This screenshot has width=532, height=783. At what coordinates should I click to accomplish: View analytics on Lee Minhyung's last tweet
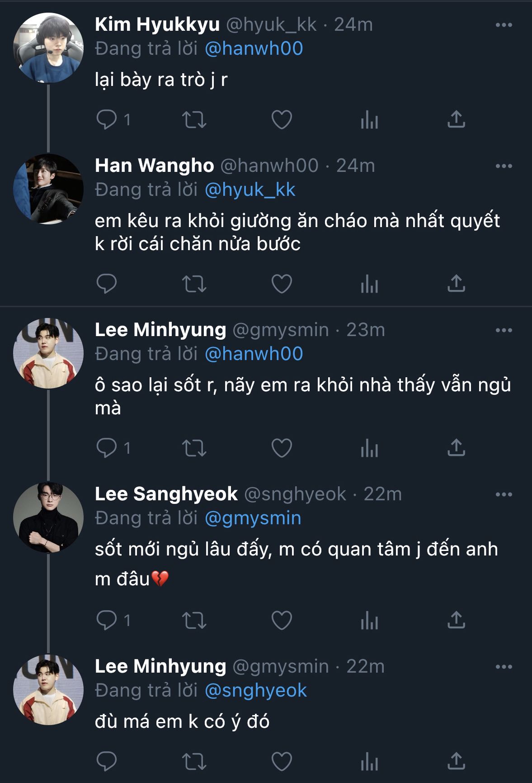point(369,762)
